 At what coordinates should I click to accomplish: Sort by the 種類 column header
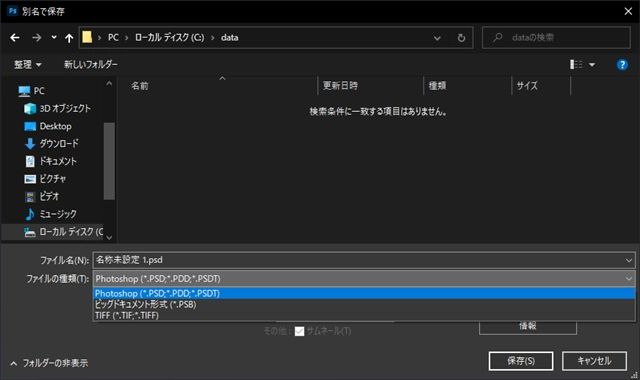[437, 86]
